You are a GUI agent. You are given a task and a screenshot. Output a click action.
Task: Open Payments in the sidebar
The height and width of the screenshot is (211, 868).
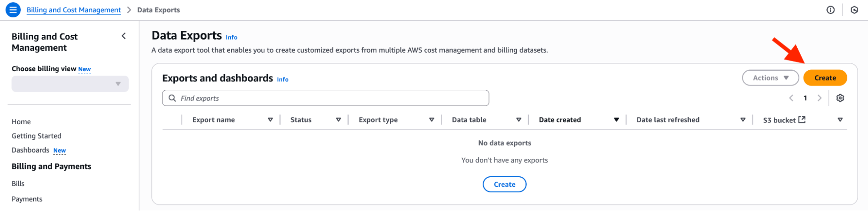(27, 199)
